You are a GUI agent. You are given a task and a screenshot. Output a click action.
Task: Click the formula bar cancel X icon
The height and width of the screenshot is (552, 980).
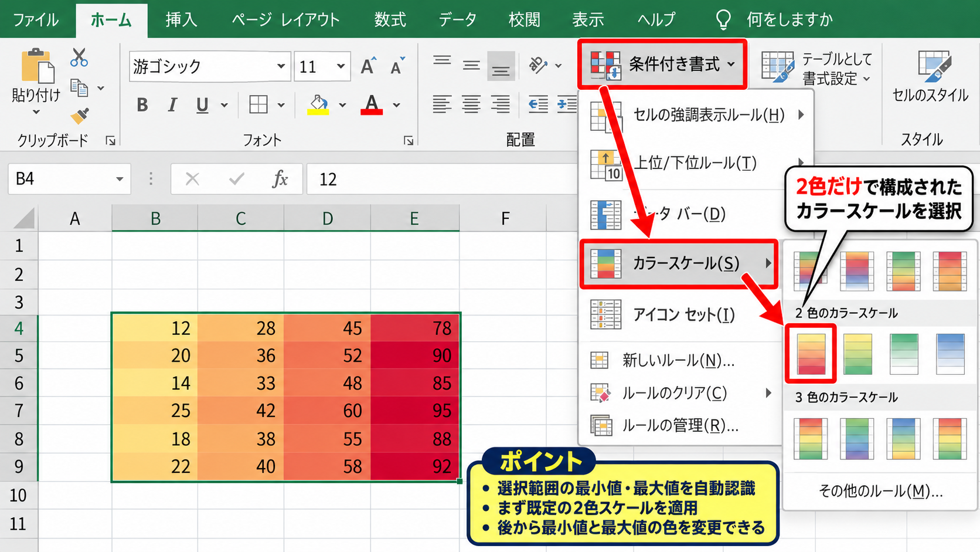click(x=192, y=179)
